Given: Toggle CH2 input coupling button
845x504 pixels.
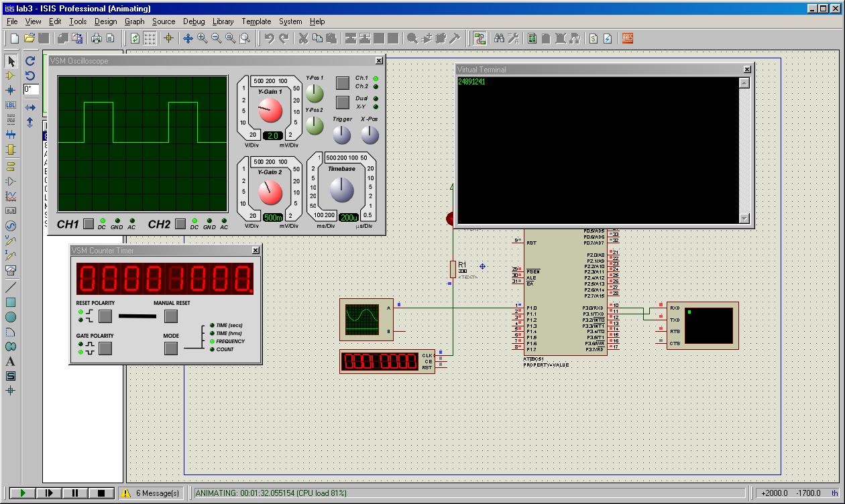Looking at the screenshot, I should pos(180,224).
